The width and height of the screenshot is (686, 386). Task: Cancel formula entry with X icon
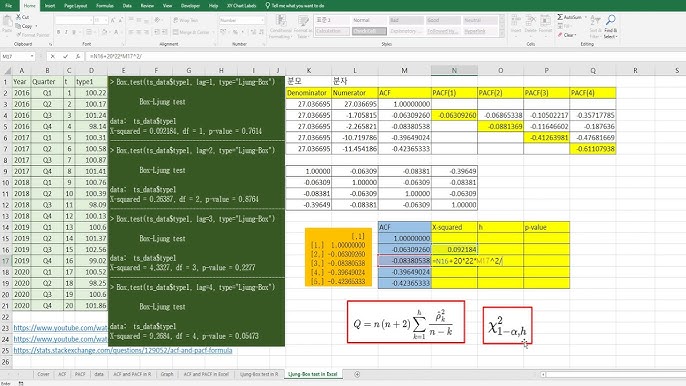pos(52,56)
